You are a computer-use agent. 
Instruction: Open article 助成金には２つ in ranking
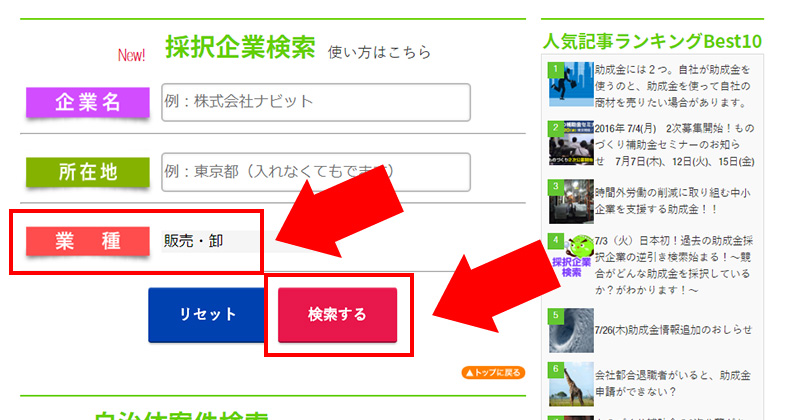[x=673, y=86]
